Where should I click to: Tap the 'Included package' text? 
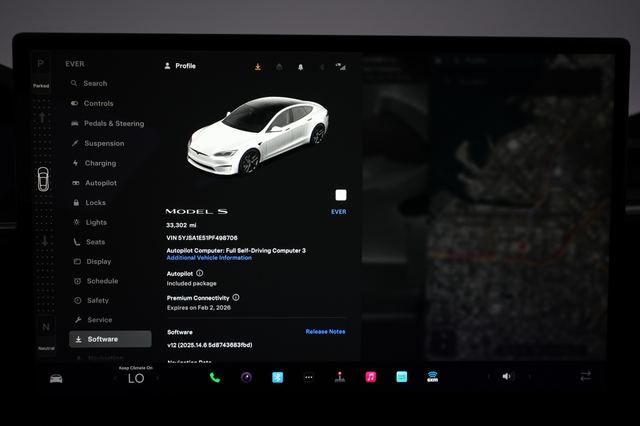coord(191,283)
